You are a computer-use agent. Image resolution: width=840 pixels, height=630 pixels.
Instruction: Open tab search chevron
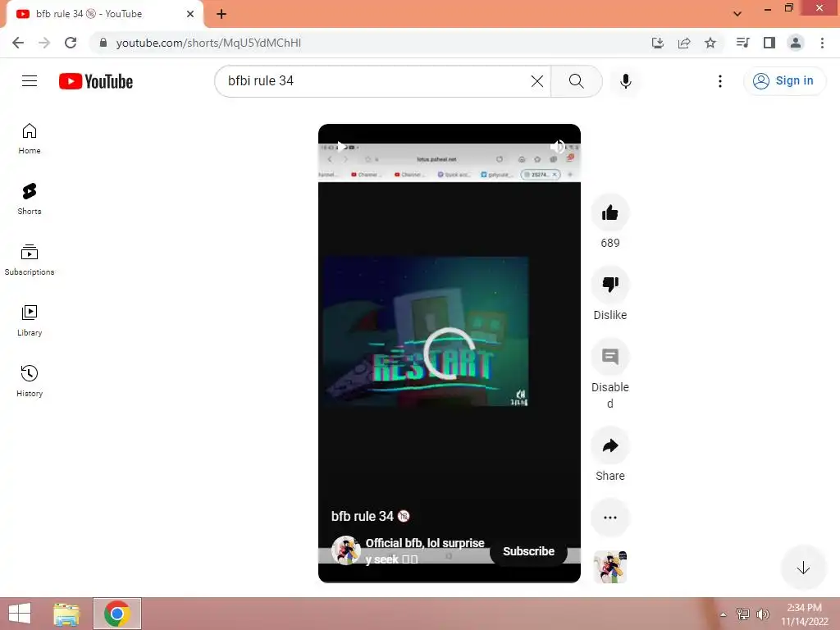tap(737, 14)
